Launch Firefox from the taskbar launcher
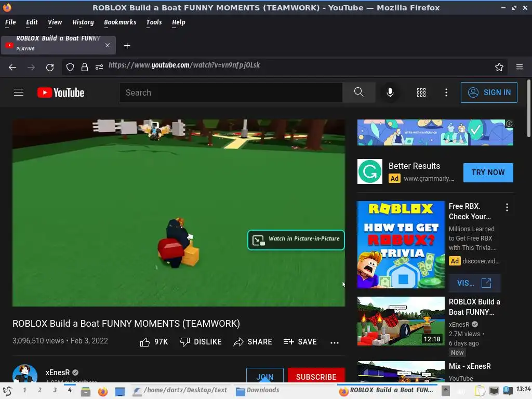The height and width of the screenshot is (399, 532). [102, 392]
